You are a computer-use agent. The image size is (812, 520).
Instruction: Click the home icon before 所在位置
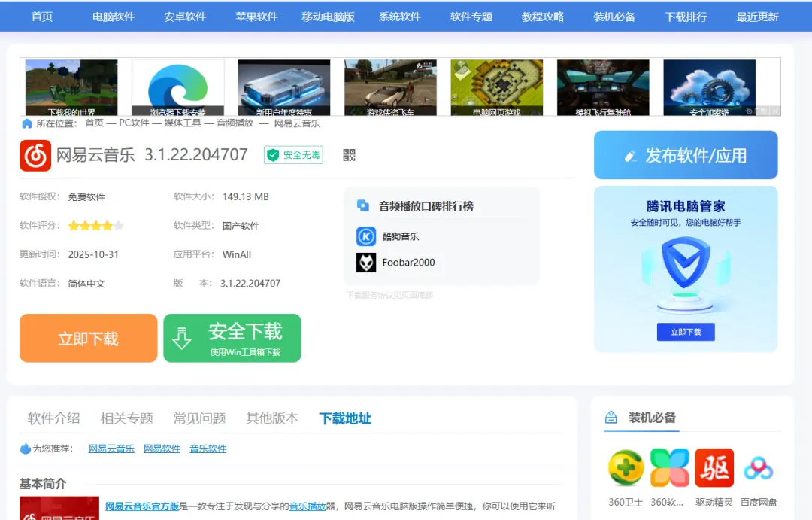27,123
